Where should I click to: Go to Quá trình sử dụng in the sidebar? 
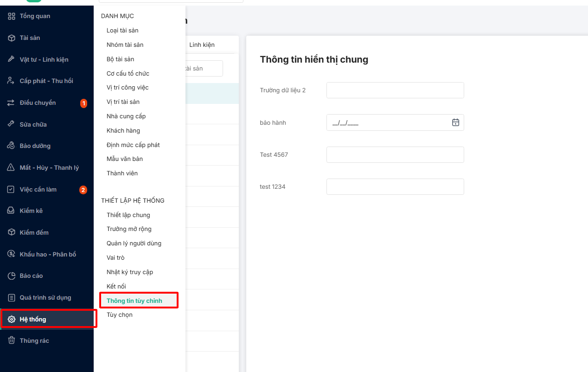point(46,297)
